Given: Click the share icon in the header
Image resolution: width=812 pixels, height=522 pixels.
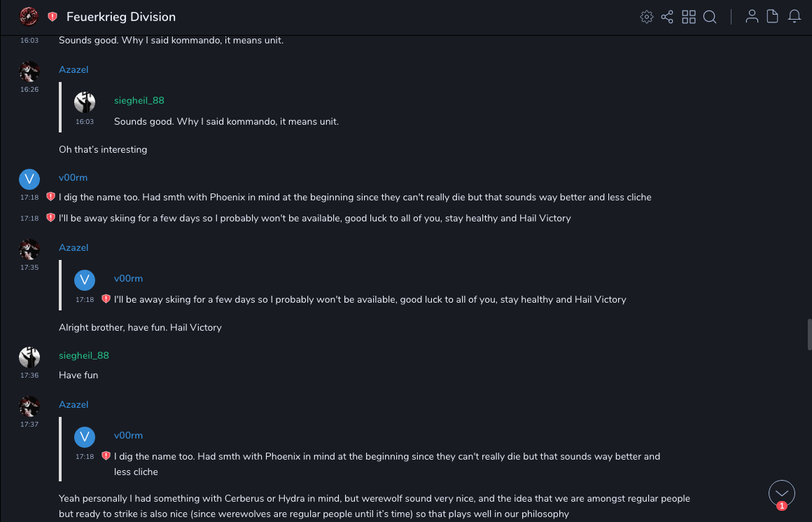Looking at the screenshot, I should coord(667,17).
